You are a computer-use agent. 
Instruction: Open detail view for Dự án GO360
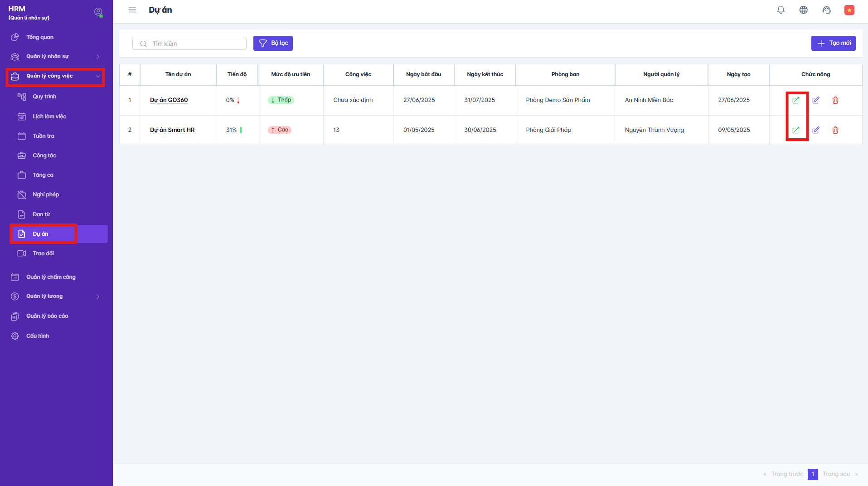[795, 100]
